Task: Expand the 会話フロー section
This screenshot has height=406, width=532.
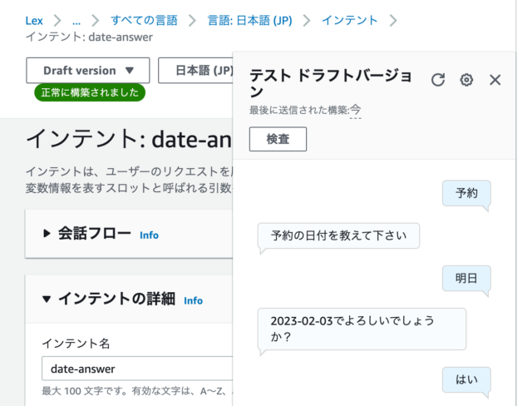Action: click(47, 235)
